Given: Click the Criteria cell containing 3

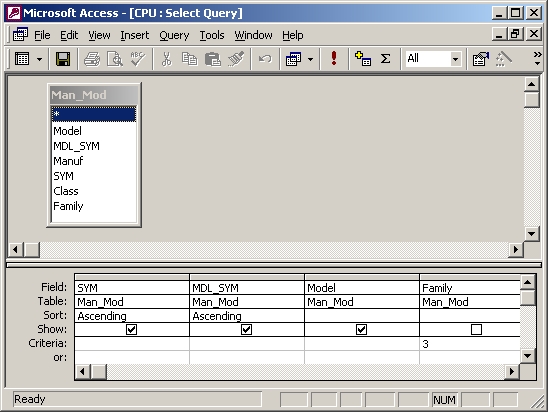Looking at the screenshot, I should [x=470, y=344].
